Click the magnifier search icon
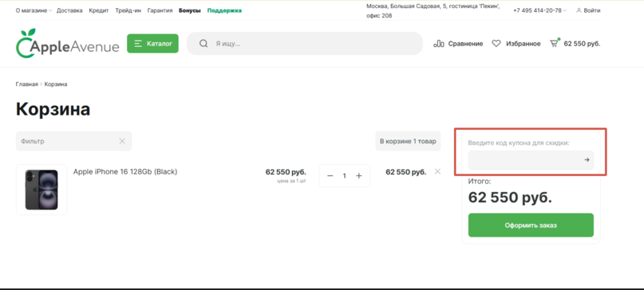Screen dimensions: 644x290 [x=203, y=44]
